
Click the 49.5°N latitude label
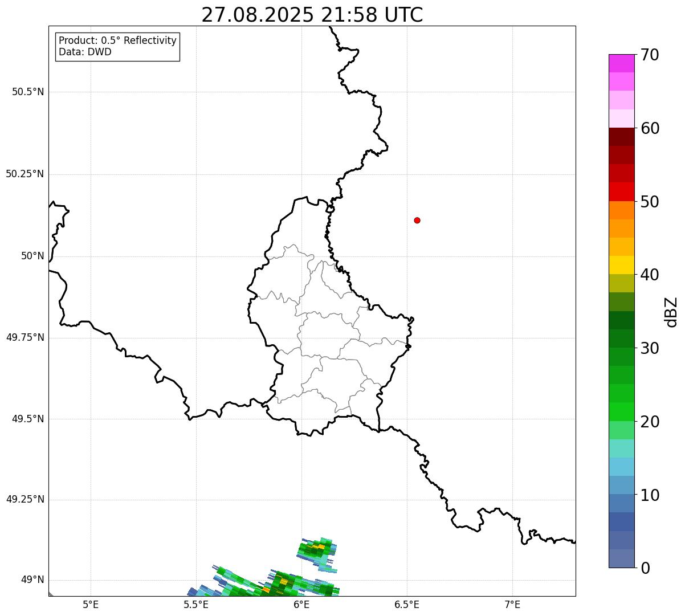tap(28, 419)
